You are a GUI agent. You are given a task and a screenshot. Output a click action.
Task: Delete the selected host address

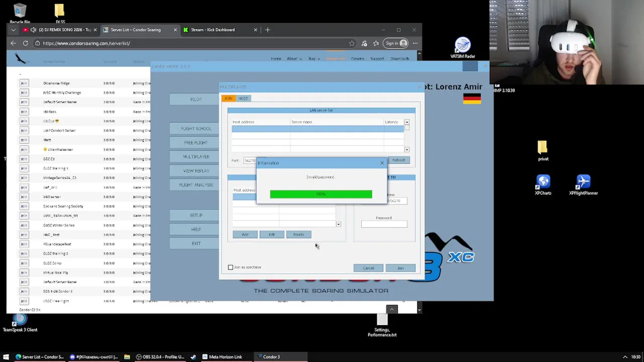[x=299, y=235]
